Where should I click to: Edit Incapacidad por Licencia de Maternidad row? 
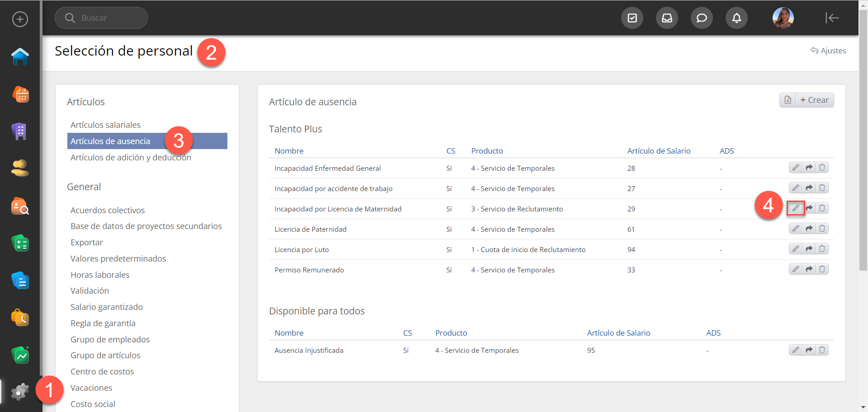[795, 208]
